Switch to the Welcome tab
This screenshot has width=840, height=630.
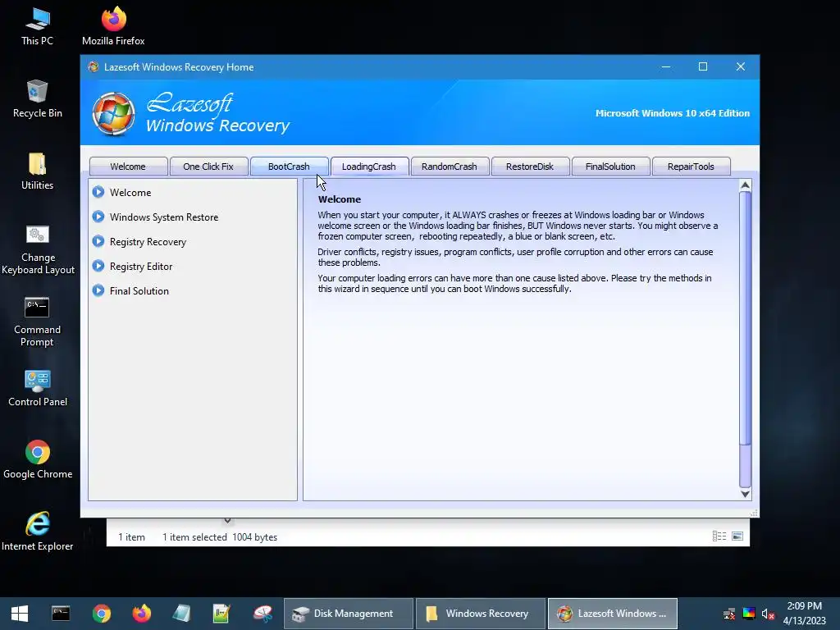[128, 166]
